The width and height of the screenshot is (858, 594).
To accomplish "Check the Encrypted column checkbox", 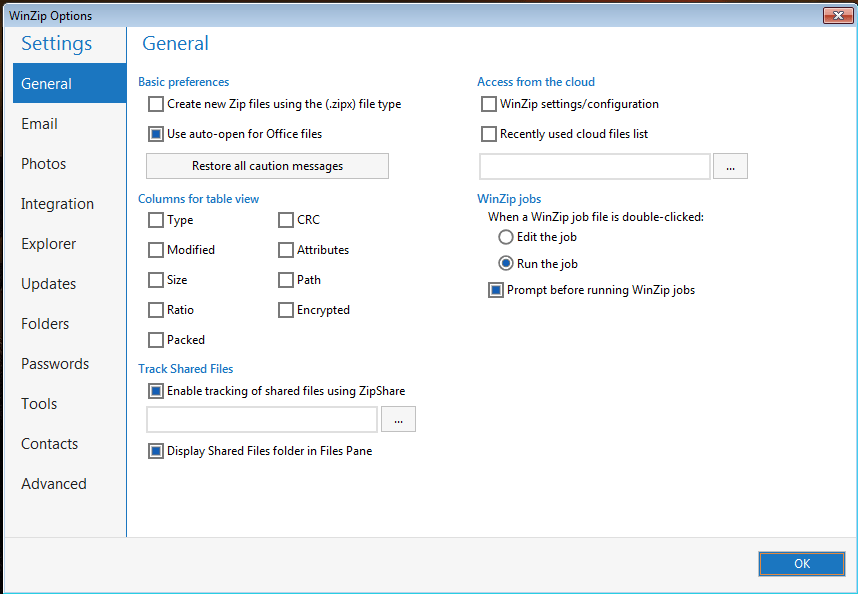I will tap(286, 310).
